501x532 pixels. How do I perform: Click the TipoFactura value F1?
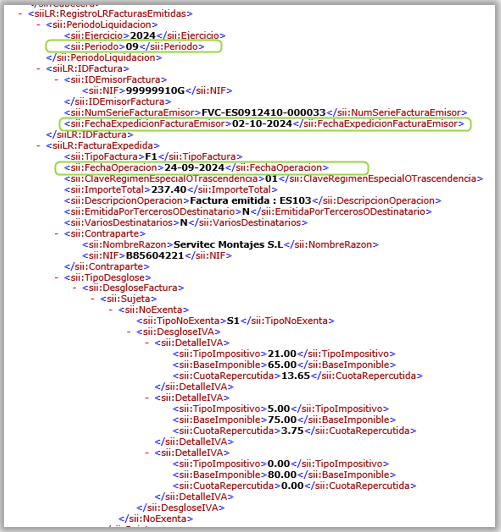pyautogui.click(x=151, y=157)
